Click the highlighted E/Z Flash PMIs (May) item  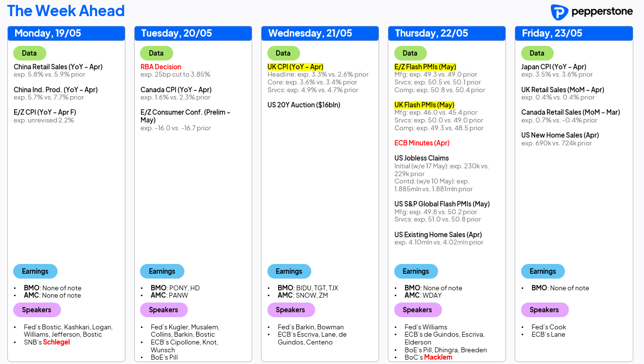tap(425, 67)
